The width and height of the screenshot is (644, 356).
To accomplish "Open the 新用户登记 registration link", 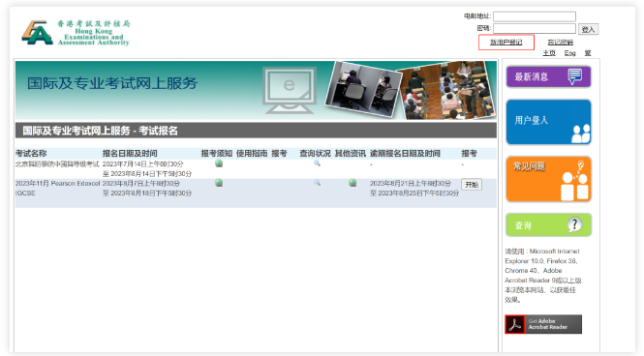I will [x=506, y=43].
